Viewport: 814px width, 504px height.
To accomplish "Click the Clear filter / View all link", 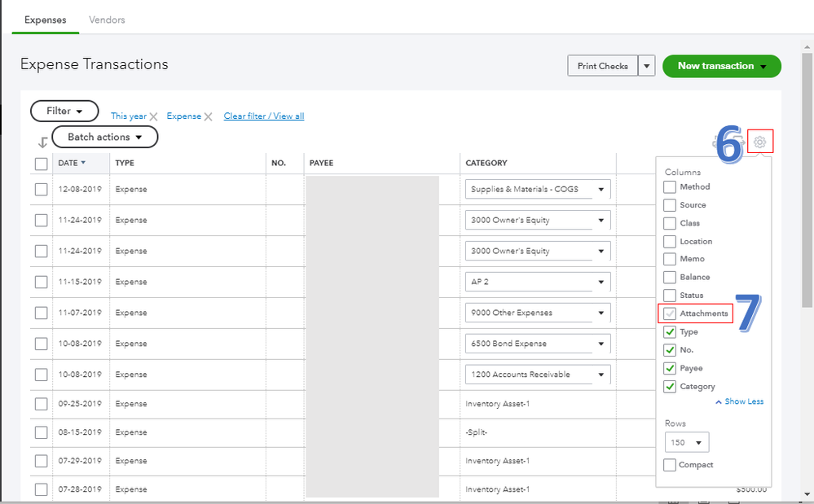I will click(x=264, y=116).
